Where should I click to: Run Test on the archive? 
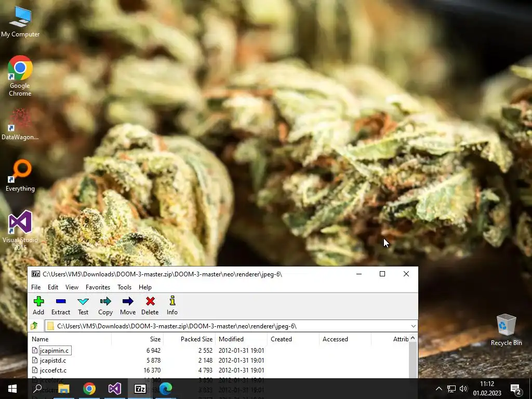[83, 305]
